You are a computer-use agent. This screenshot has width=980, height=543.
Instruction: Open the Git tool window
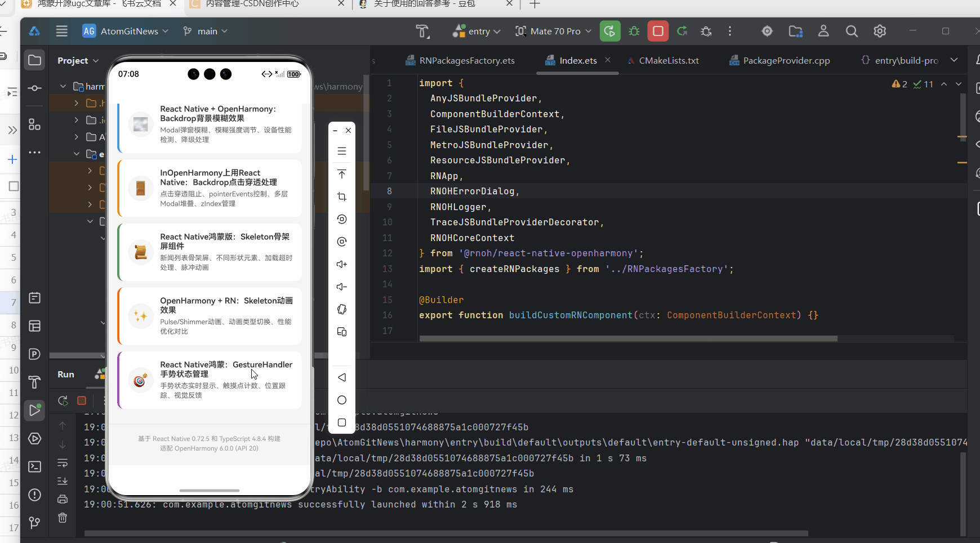[x=34, y=523]
